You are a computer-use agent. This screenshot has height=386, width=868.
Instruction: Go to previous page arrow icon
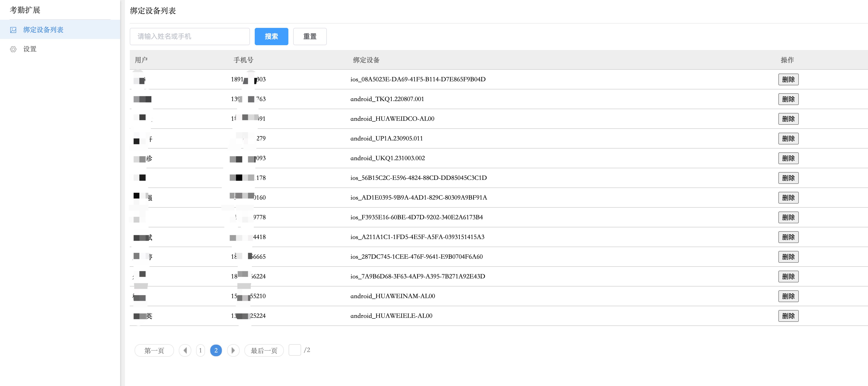(185, 350)
